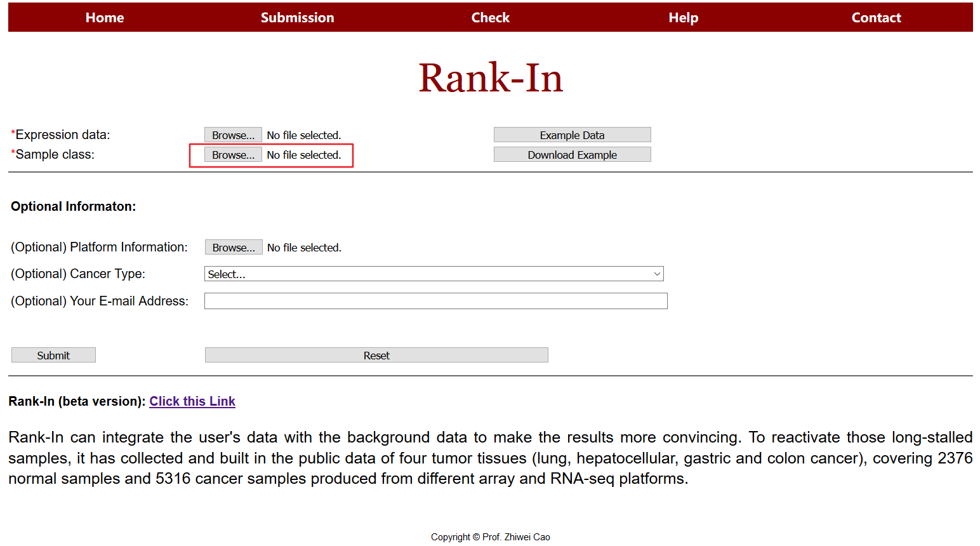The image size is (980, 546).
Task: Focus the E-mail Address input field
Action: tap(436, 301)
